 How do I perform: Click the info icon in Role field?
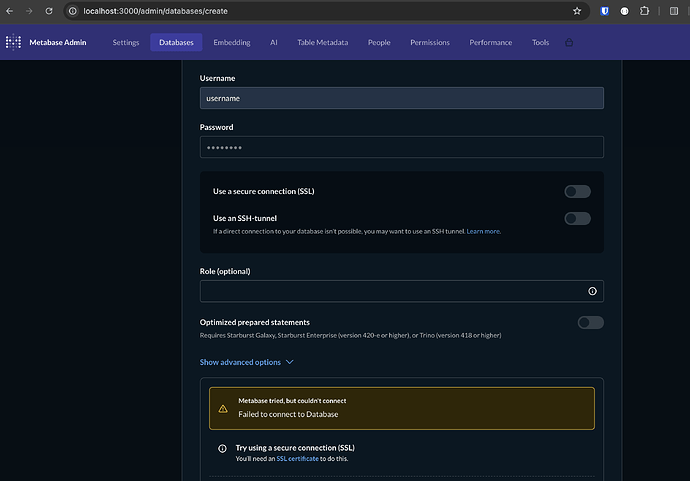tap(592, 291)
